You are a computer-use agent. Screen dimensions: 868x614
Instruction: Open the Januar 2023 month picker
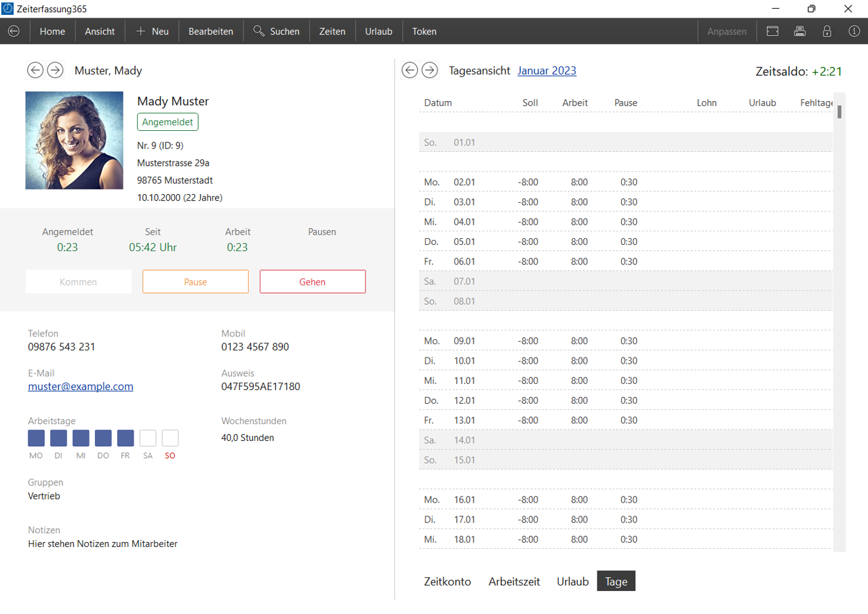tap(547, 71)
